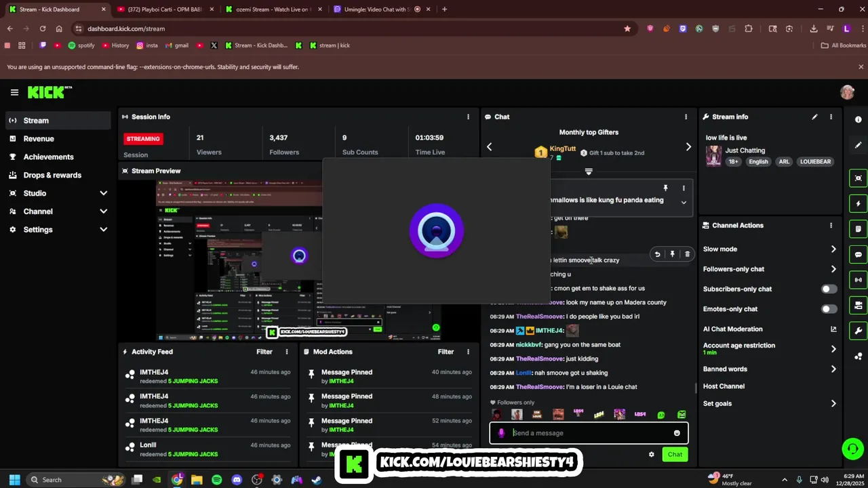Switch to the Playboi Carti YouTube tab
Screen dimensions: 868x488
click(165, 9)
